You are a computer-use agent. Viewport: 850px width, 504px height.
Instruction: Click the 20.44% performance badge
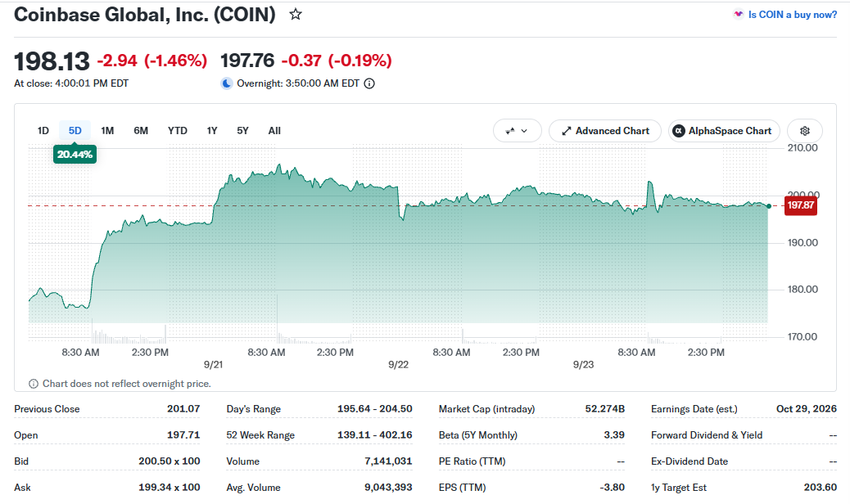tap(75, 155)
